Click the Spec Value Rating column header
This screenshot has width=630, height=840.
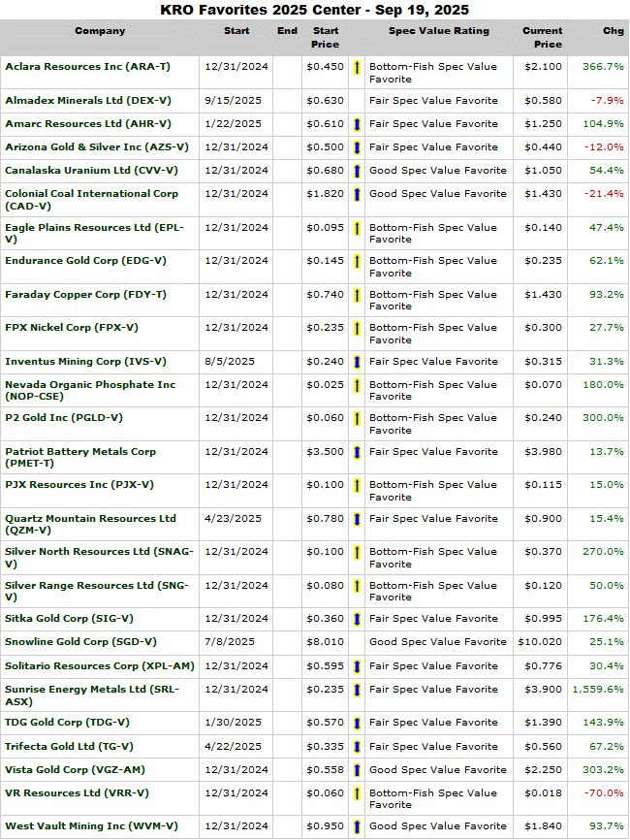[x=439, y=30]
